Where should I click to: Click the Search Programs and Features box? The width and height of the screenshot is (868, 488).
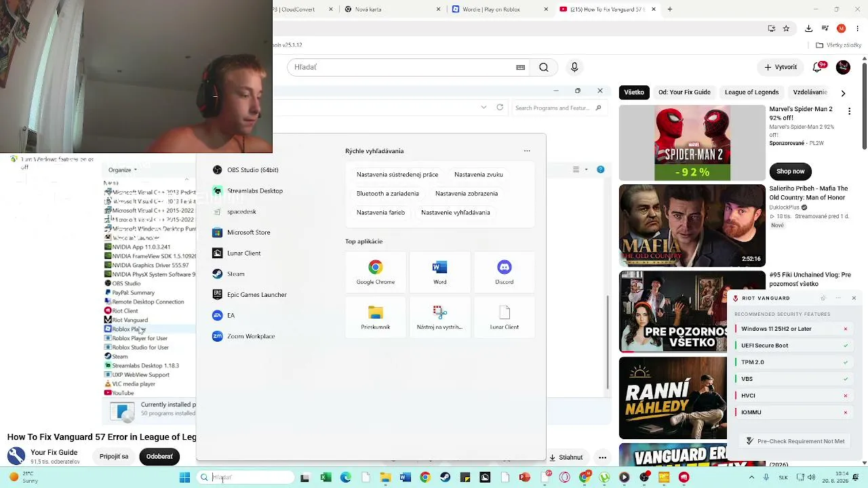[x=558, y=108]
